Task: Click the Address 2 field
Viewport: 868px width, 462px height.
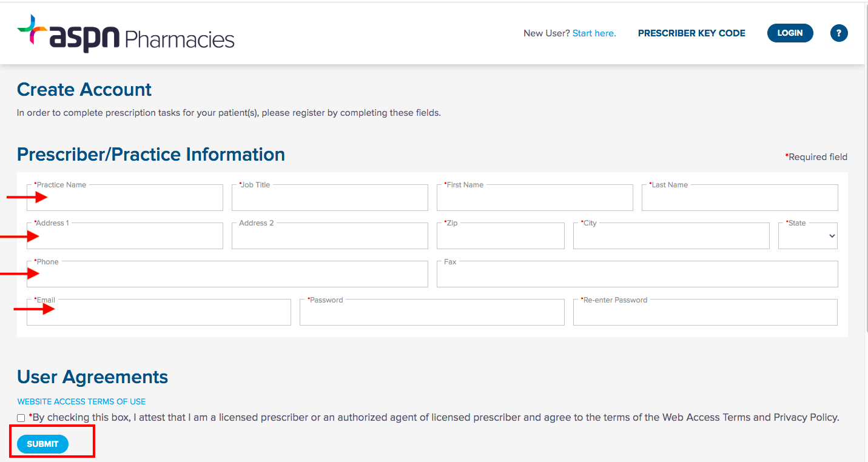Action: tap(329, 235)
